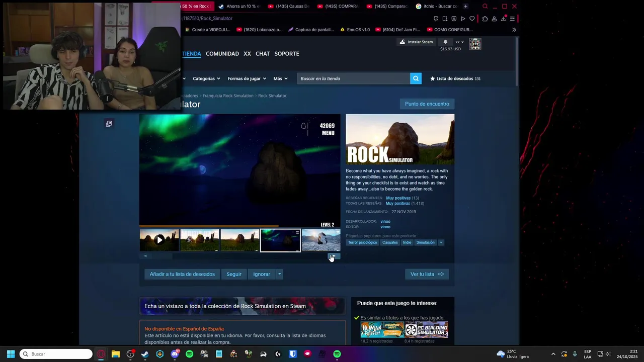Select the Terror psicológico tag
644x362 pixels.
362,242
